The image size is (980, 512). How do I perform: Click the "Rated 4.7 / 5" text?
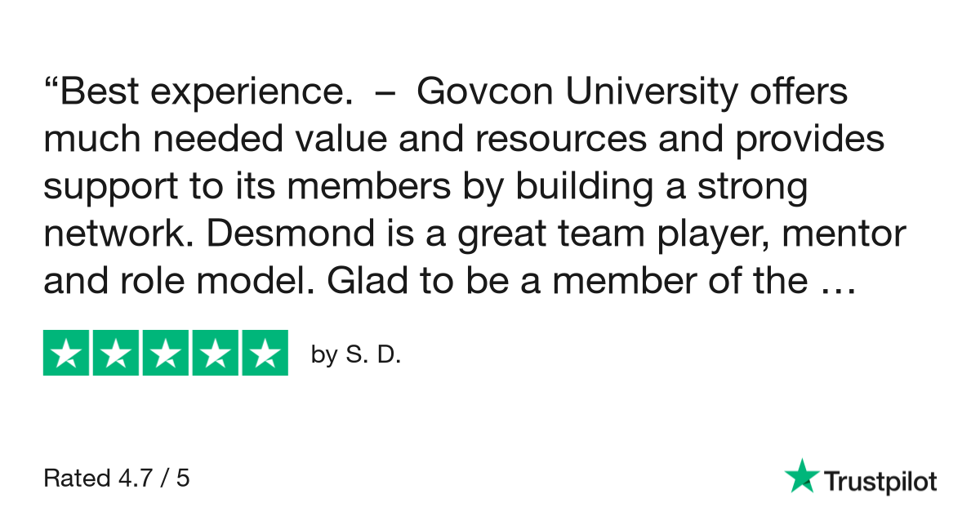pos(116,478)
